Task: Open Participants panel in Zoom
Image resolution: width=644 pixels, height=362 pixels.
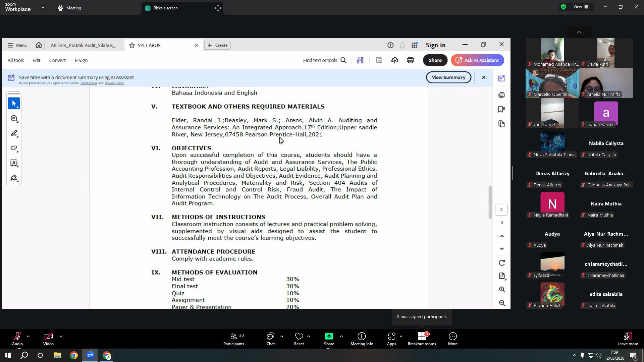Action: click(x=234, y=339)
